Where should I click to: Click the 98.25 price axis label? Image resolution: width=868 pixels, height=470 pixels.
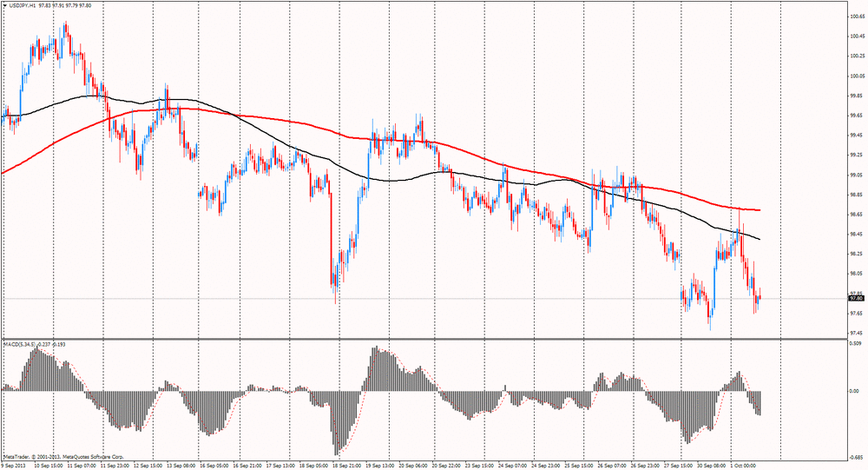(x=857, y=254)
